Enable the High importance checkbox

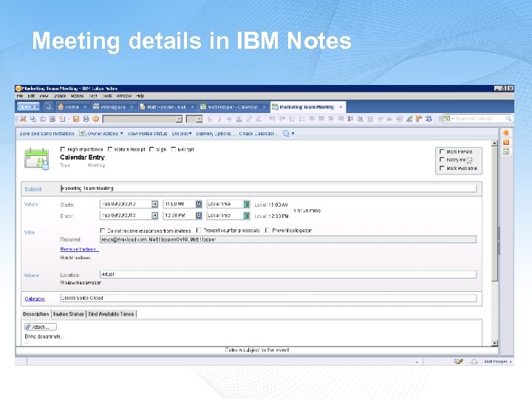(x=62, y=149)
